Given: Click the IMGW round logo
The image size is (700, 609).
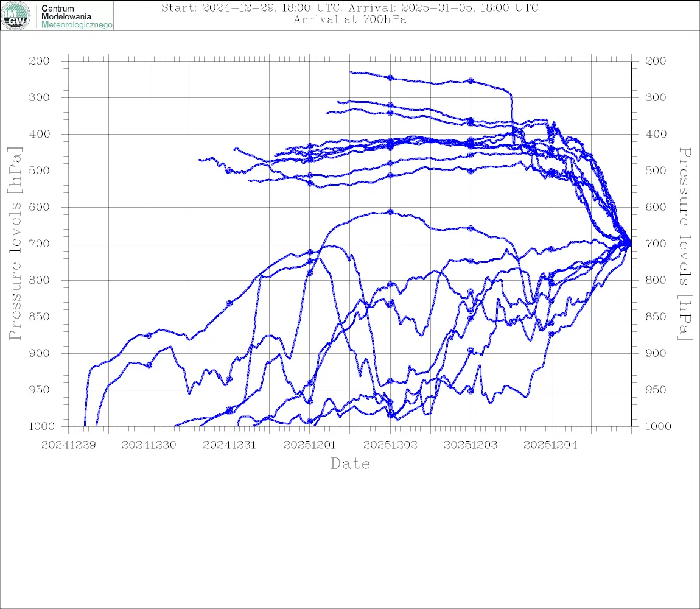Looking at the screenshot, I should point(16,16).
